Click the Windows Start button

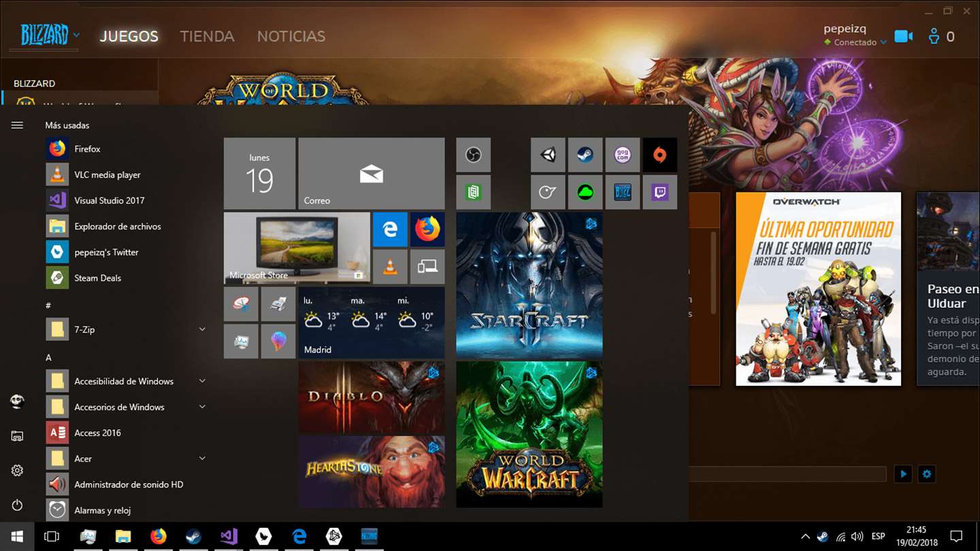pyautogui.click(x=17, y=536)
